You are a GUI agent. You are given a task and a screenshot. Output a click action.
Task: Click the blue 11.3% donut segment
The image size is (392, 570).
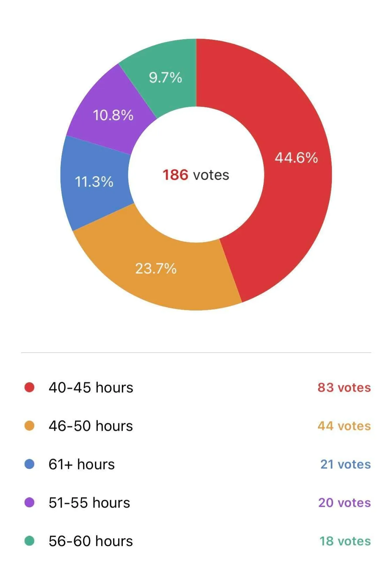pyautogui.click(x=95, y=182)
